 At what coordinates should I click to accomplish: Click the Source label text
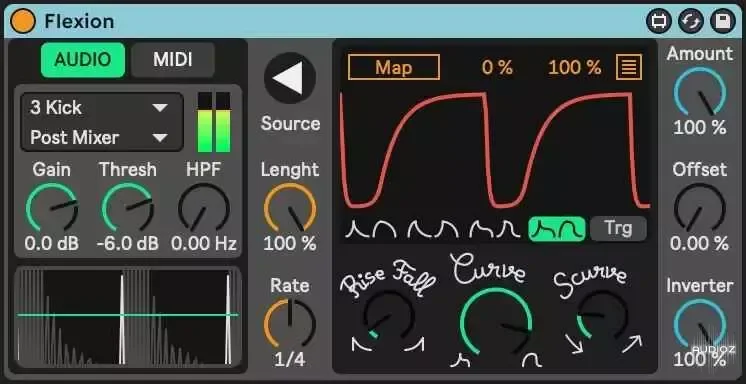click(x=290, y=124)
